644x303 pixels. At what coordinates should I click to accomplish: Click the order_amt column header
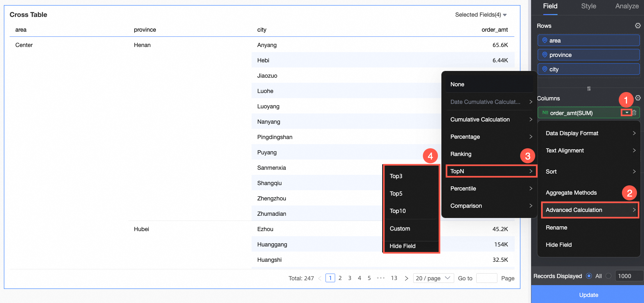point(495,30)
